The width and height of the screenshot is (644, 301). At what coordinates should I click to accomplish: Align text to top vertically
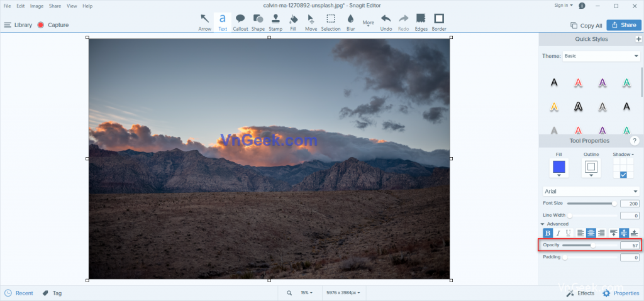(614, 233)
